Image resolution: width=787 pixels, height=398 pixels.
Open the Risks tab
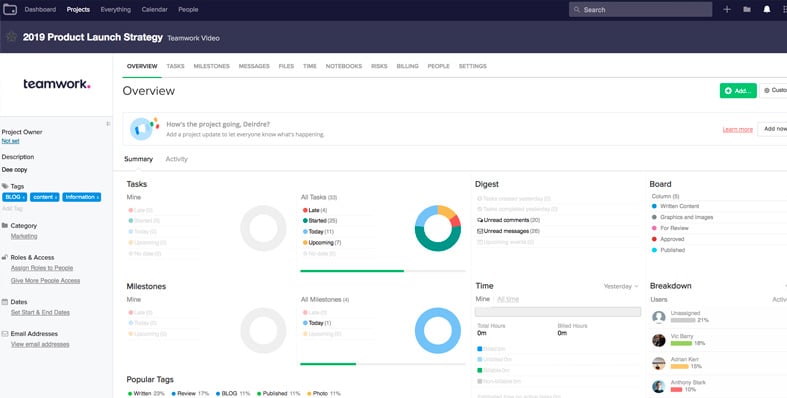379,66
